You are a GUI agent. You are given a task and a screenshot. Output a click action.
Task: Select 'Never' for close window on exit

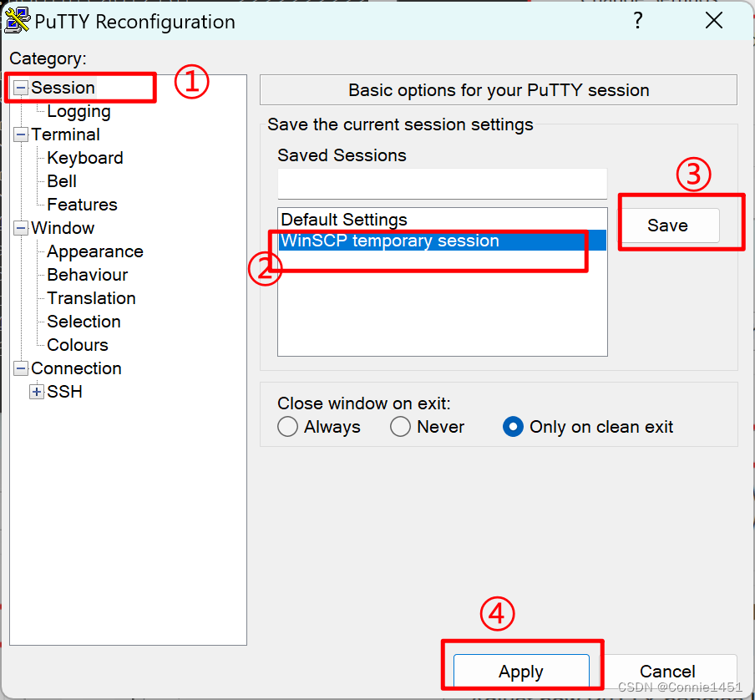400,427
